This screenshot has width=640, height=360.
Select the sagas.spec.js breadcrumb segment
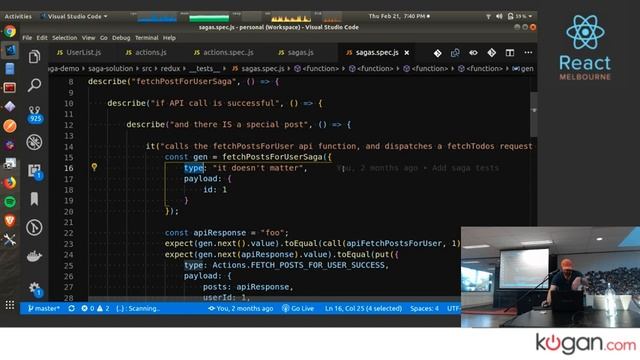259,69
